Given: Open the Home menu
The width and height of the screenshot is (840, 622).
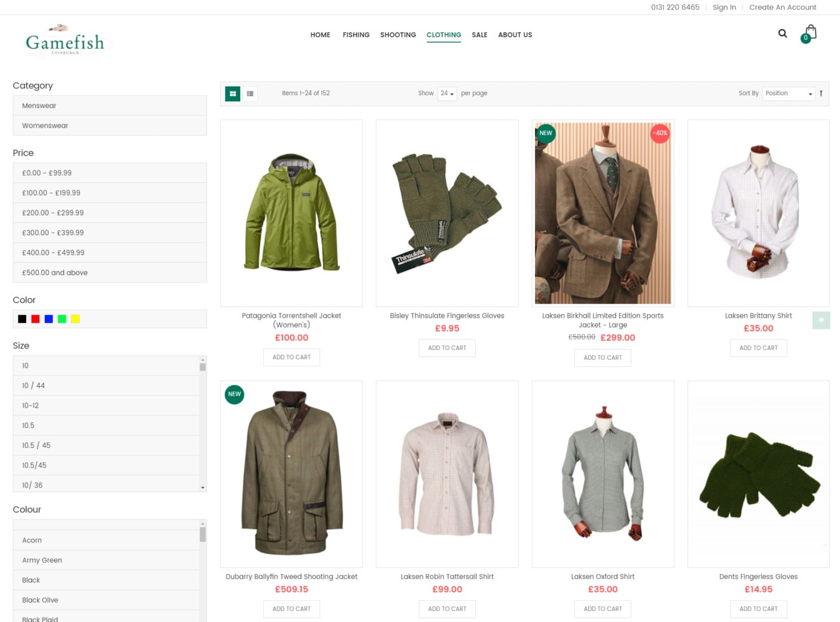Looking at the screenshot, I should pyautogui.click(x=320, y=35).
